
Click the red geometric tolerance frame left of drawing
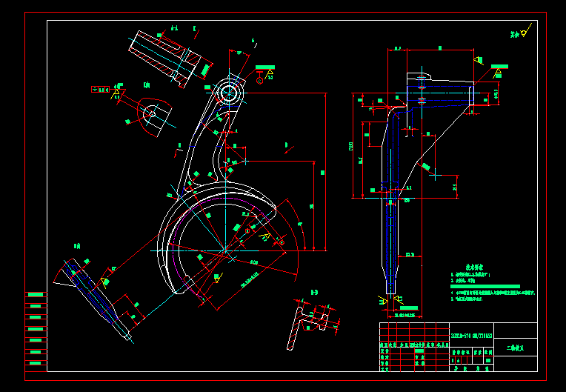click(x=100, y=89)
